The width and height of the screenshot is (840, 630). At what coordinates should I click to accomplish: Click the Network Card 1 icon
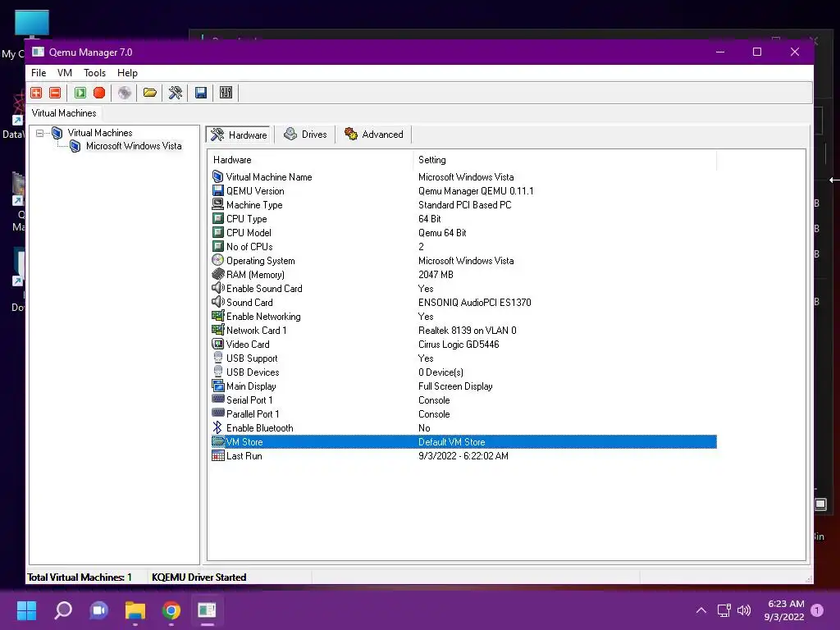coord(217,330)
